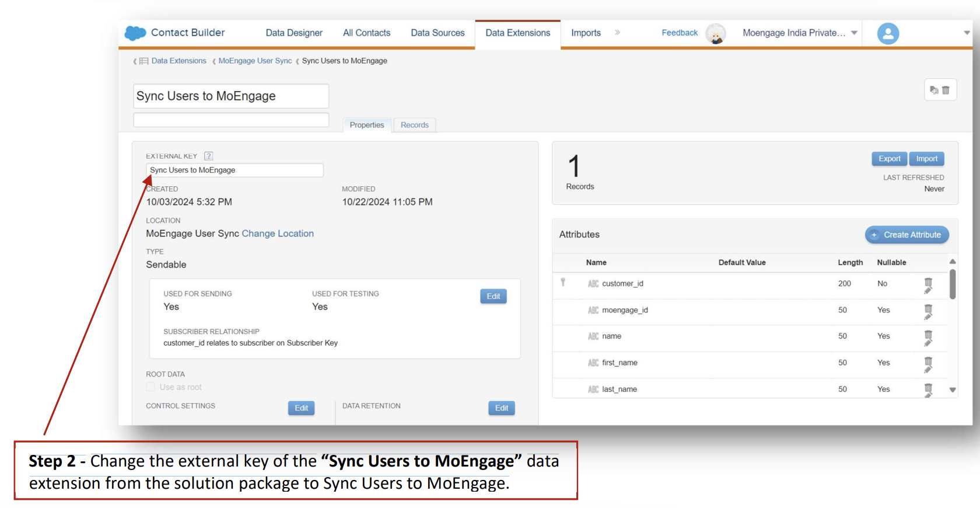Click the External Key input field
980x508 pixels.
pyautogui.click(x=235, y=170)
